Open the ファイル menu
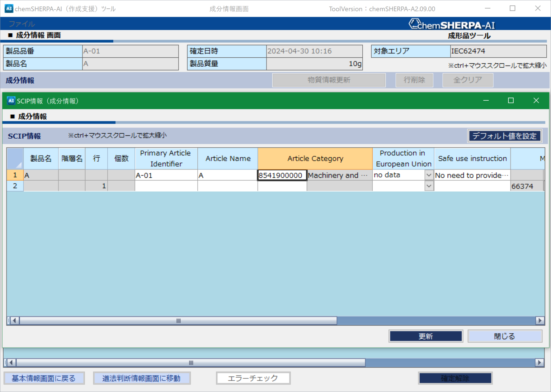Screen dimensions: 551x392 22,24
